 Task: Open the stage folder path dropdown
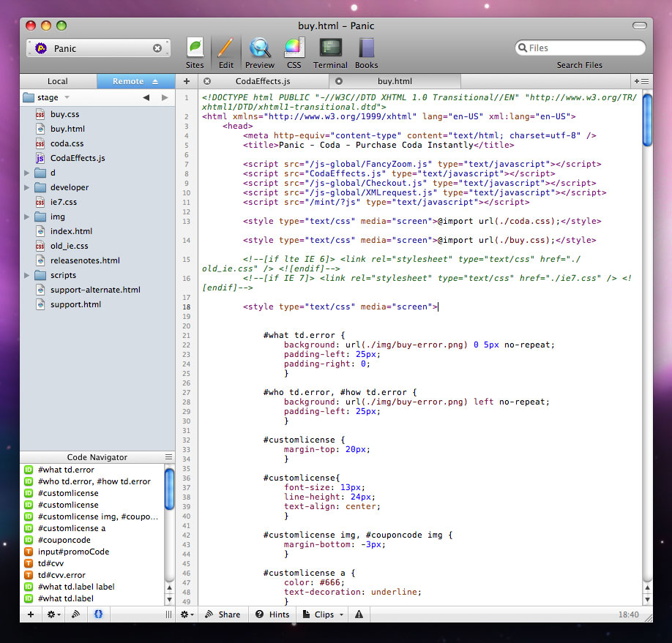(x=47, y=98)
